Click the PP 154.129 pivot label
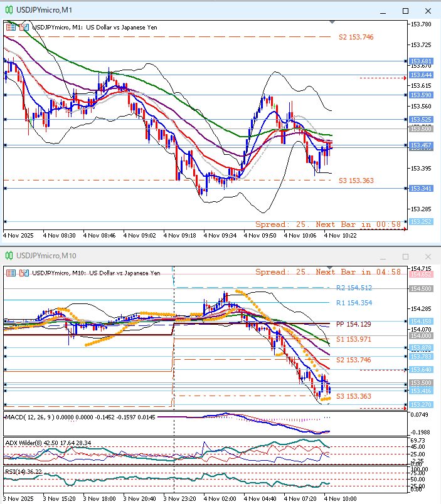 coord(354,324)
